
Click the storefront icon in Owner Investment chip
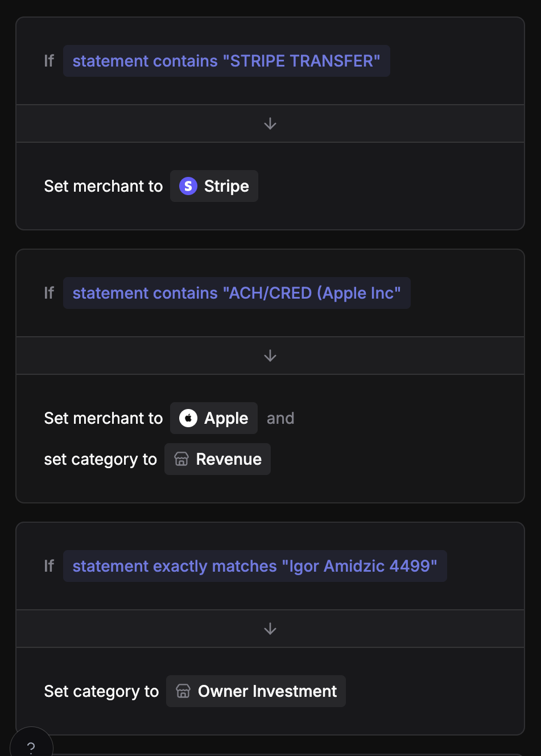[183, 691]
